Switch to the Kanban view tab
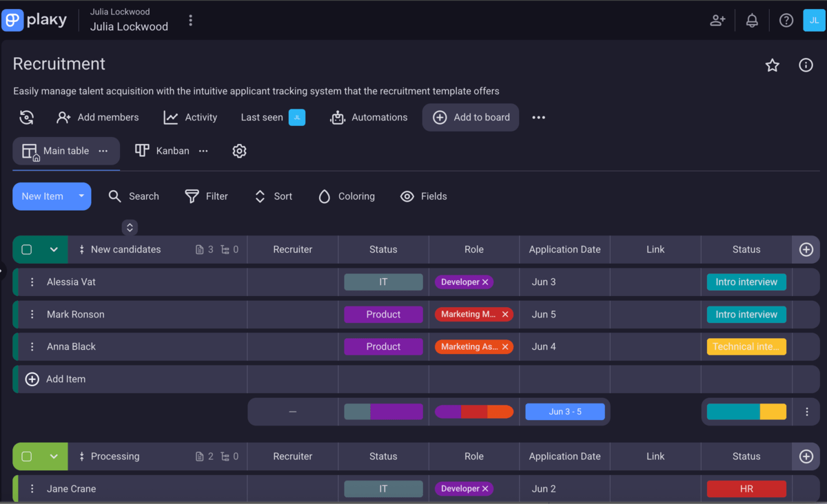The image size is (827, 504). pos(163,151)
